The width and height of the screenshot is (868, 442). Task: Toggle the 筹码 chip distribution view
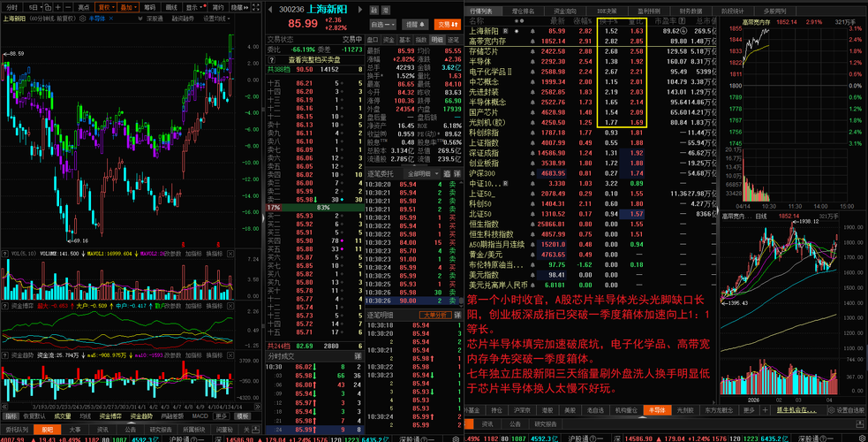tap(149, 7)
